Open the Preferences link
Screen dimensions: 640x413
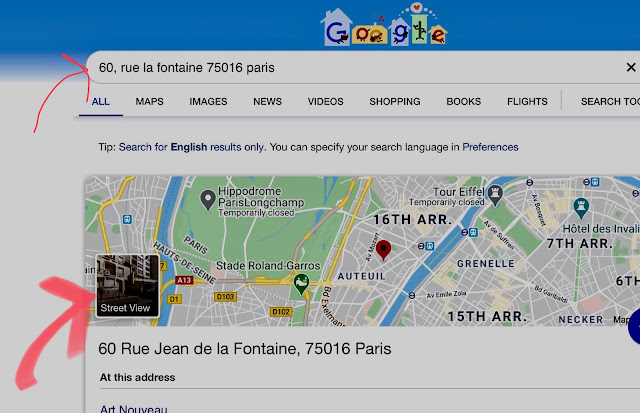click(x=490, y=147)
